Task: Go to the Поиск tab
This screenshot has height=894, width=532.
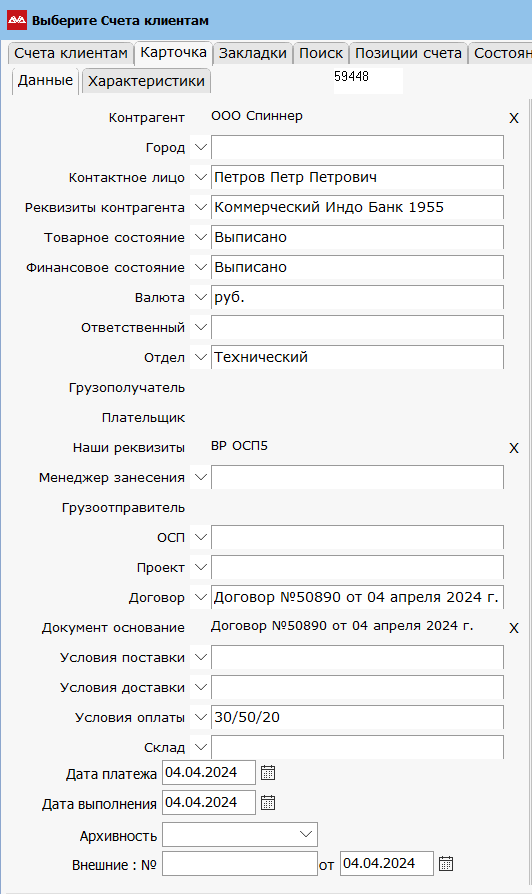Action: [321, 53]
